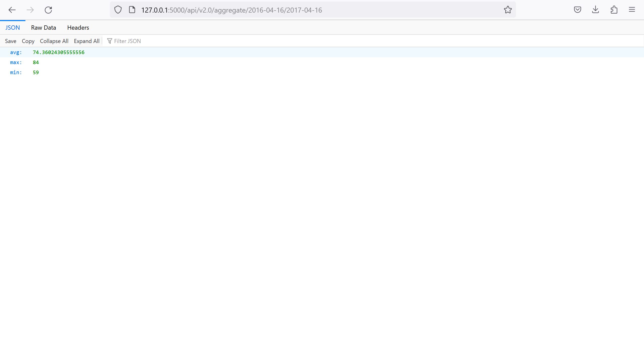Switch to the Headers tab
The image size is (644, 354).
[78, 28]
